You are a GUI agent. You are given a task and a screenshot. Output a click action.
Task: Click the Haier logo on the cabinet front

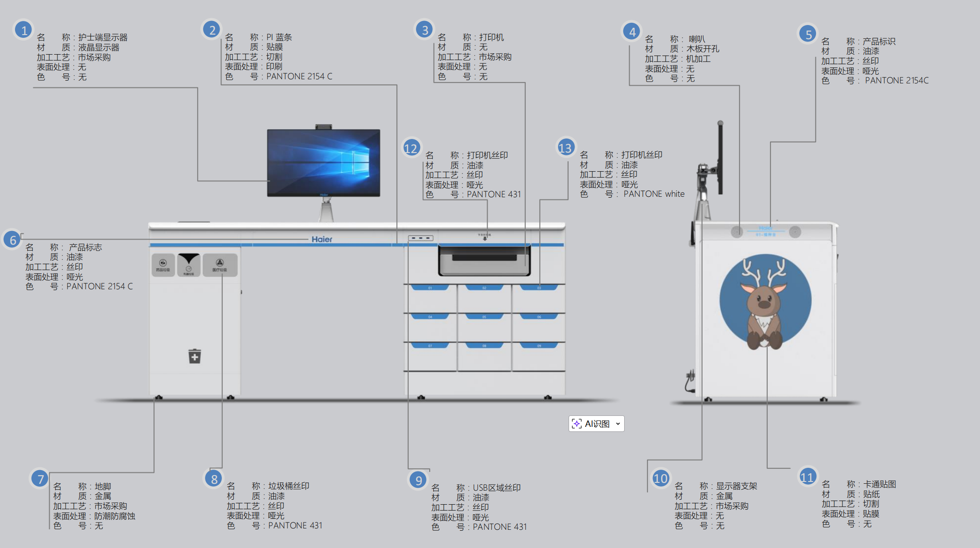click(322, 239)
